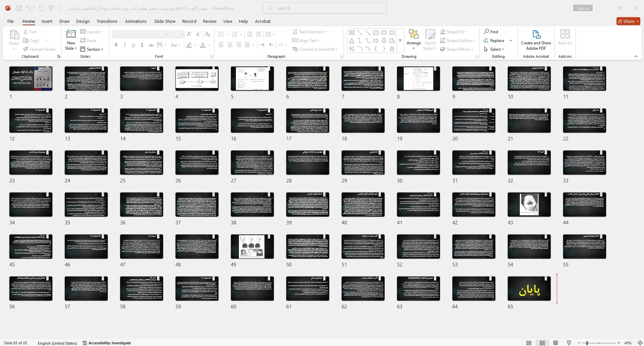Image resolution: width=644 pixels, height=346 pixels.
Task: Click in the Search box
Action: 325,8
